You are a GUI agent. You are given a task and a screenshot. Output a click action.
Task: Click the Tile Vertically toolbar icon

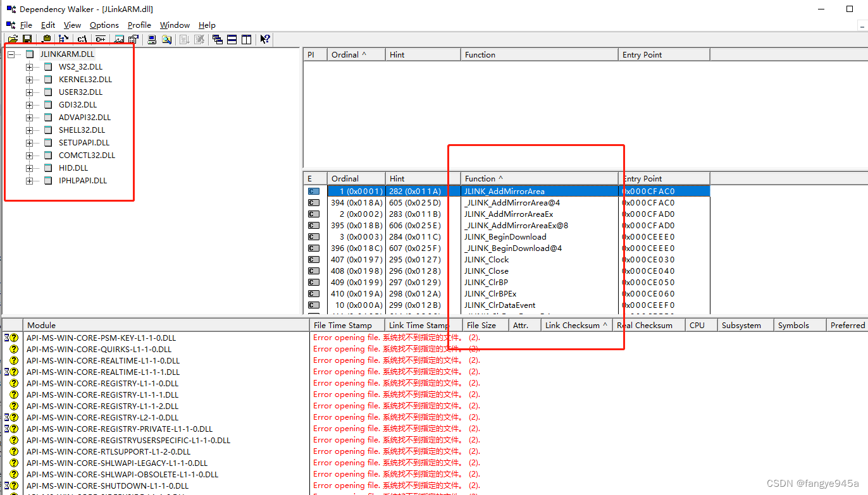pos(247,39)
